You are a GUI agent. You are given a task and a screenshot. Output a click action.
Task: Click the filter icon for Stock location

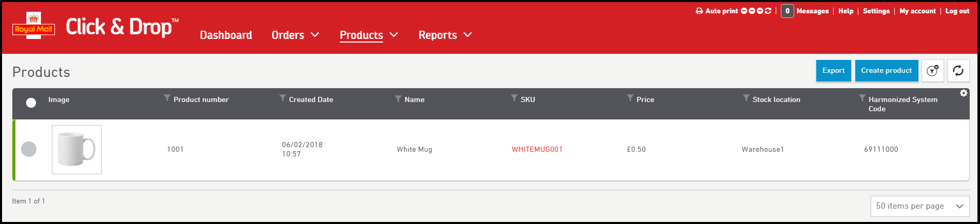[x=746, y=98]
